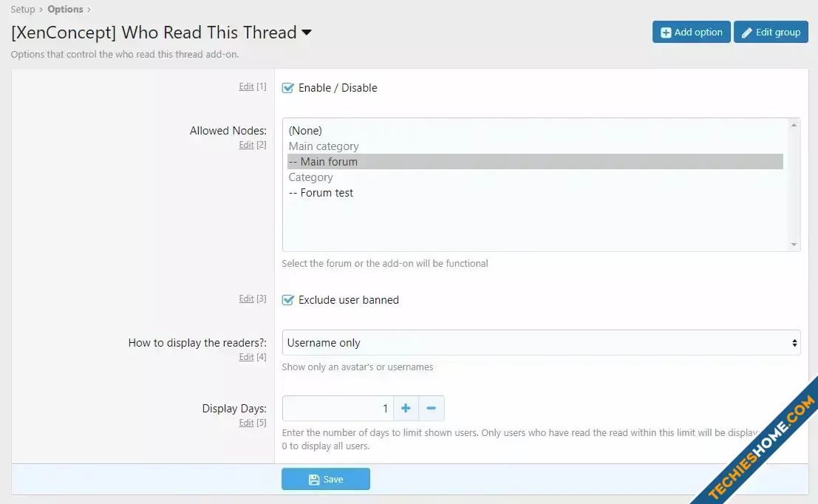Decrease Display Days with minus button
This screenshot has height=504, width=818.
click(432, 408)
